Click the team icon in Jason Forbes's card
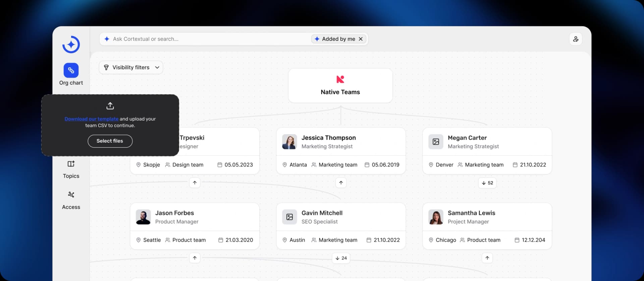This screenshot has width=644, height=281. tap(167, 240)
